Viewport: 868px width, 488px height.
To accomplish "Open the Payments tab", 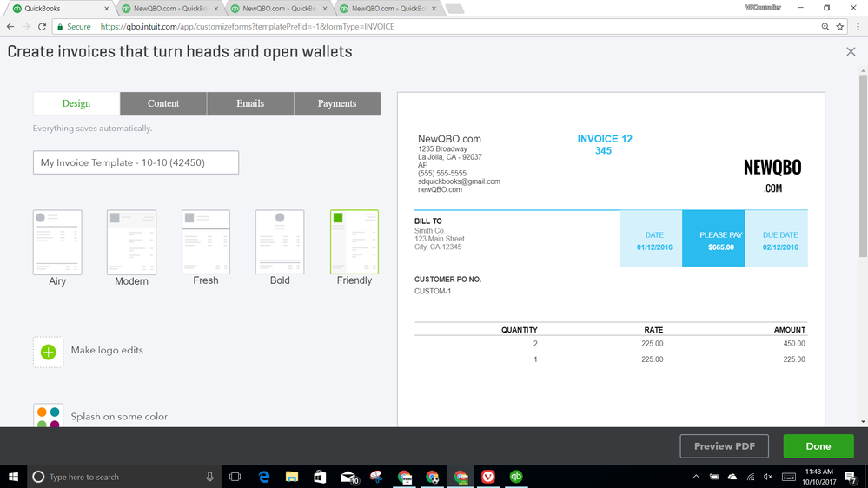I will (337, 103).
